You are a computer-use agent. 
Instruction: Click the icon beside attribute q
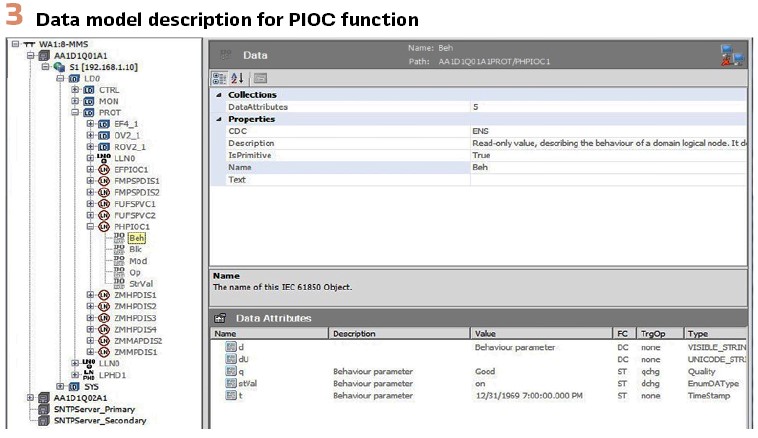pyautogui.click(x=231, y=370)
